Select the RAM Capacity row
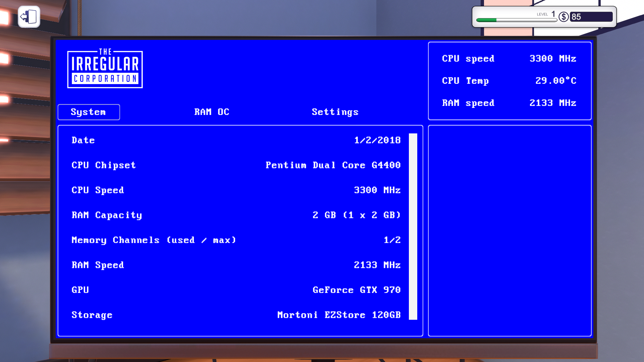Image resolution: width=644 pixels, height=362 pixels. click(236, 215)
